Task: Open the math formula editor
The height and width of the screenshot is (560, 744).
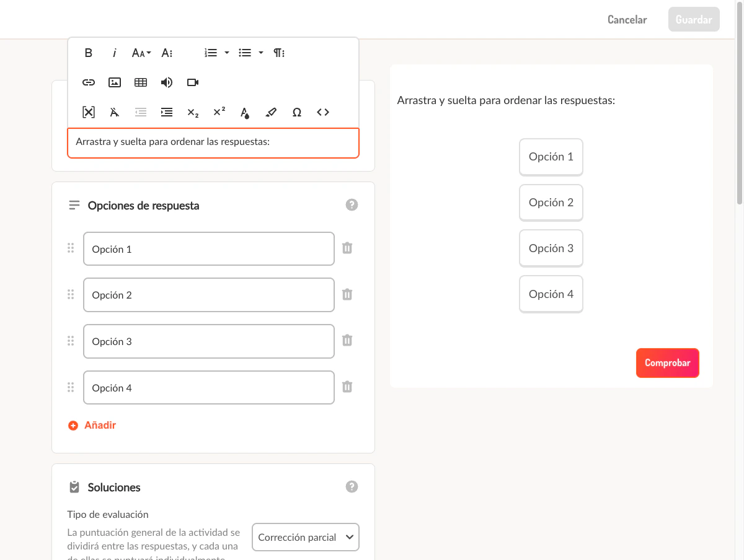Action: (x=88, y=112)
